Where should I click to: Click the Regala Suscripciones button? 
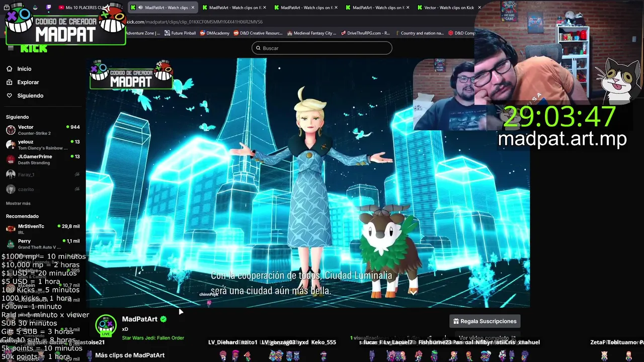tap(485, 321)
